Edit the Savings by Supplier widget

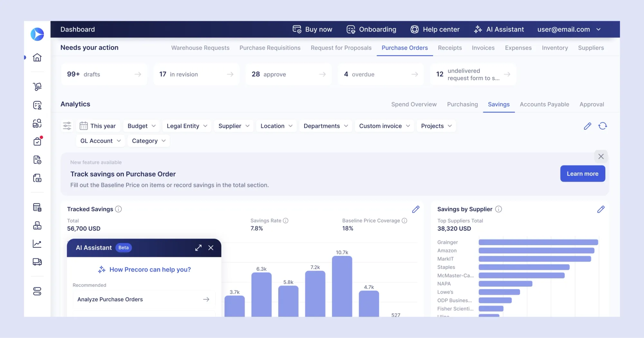pyautogui.click(x=601, y=209)
